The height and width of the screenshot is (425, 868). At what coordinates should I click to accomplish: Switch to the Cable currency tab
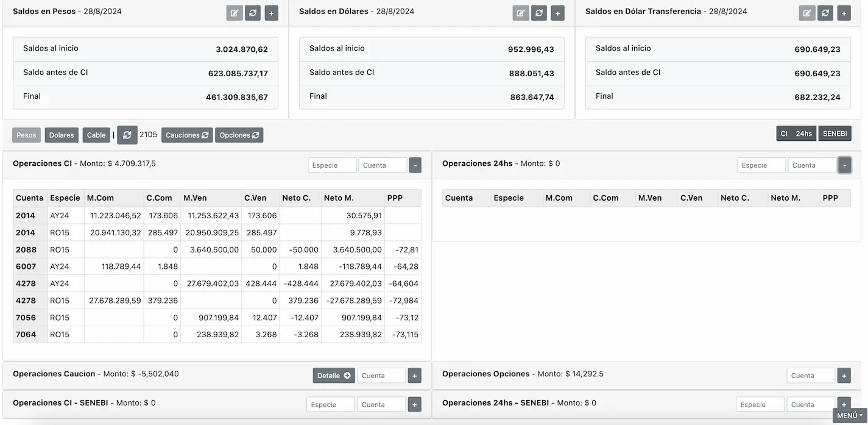(96, 135)
